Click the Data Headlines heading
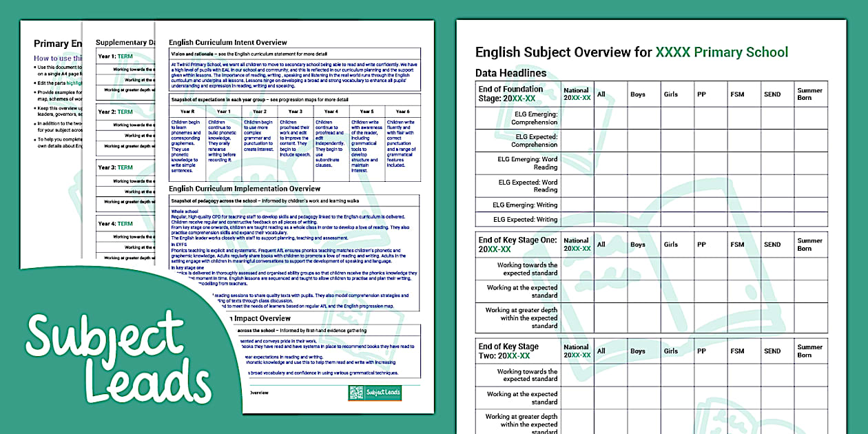This screenshot has height=434, width=868. click(x=510, y=73)
